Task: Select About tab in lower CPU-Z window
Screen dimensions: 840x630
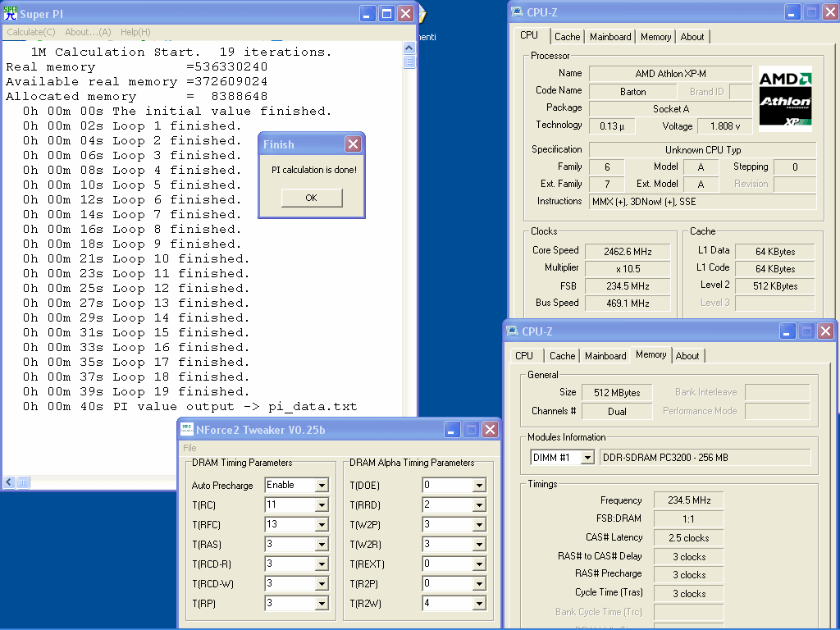Action: pyautogui.click(x=687, y=356)
